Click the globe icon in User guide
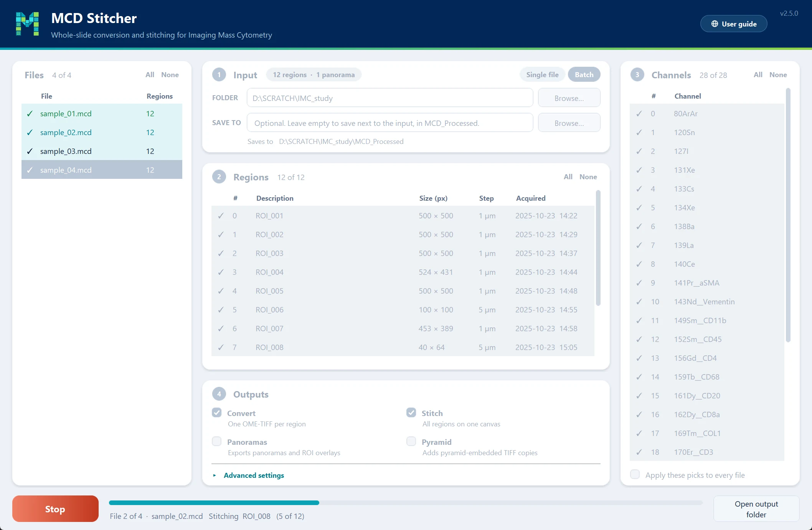 point(715,24)
